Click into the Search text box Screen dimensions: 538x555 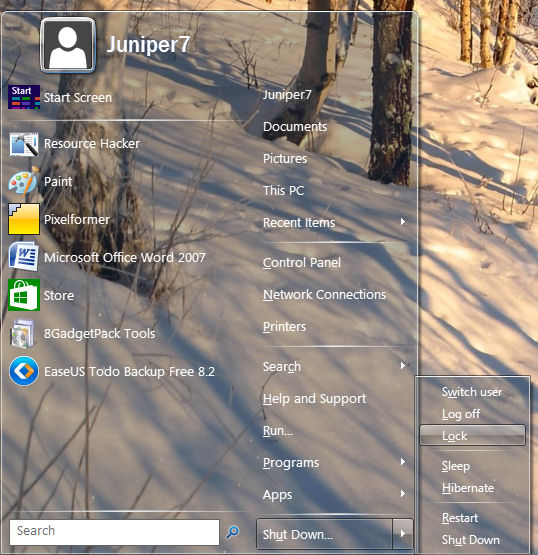[x=114, y=532]
